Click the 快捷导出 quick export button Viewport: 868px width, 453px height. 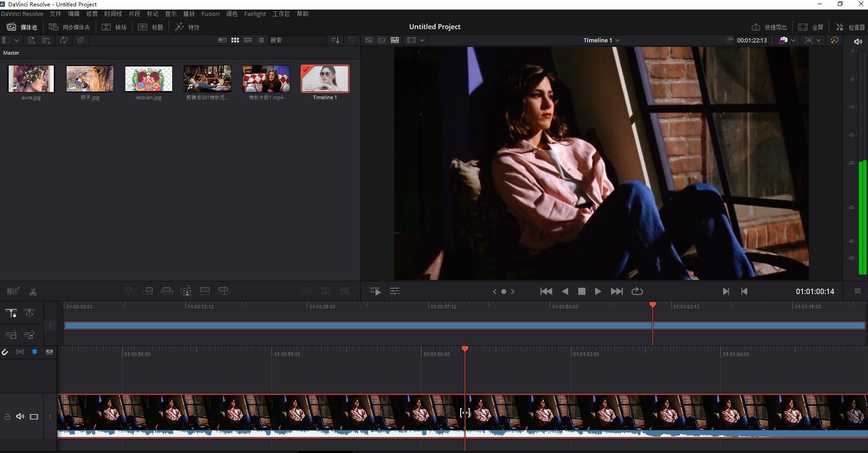coord(769,27)
